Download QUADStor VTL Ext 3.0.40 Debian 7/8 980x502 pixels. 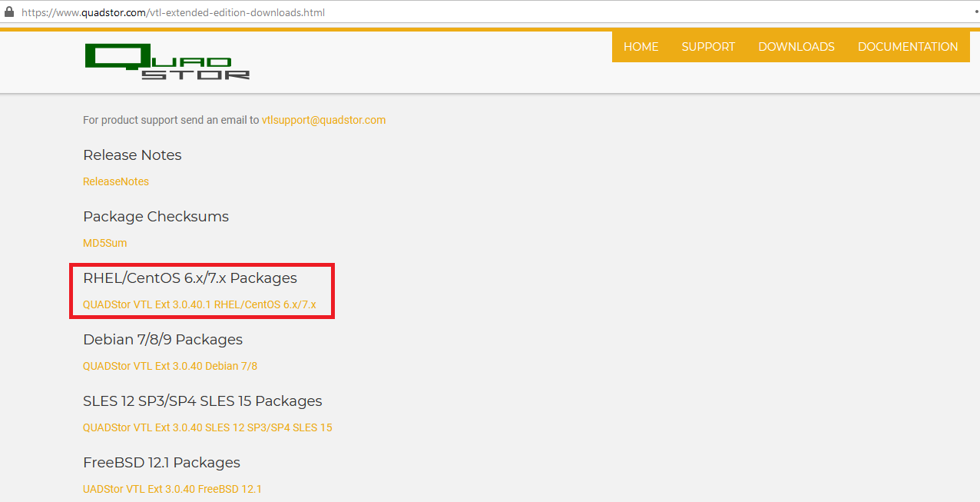pos(170,366)
